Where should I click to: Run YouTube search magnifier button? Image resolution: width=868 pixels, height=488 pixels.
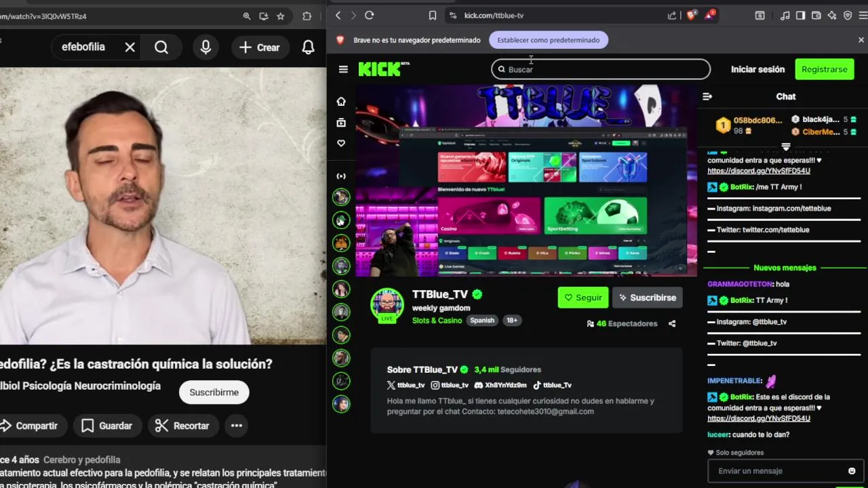[x=161, y=47]
